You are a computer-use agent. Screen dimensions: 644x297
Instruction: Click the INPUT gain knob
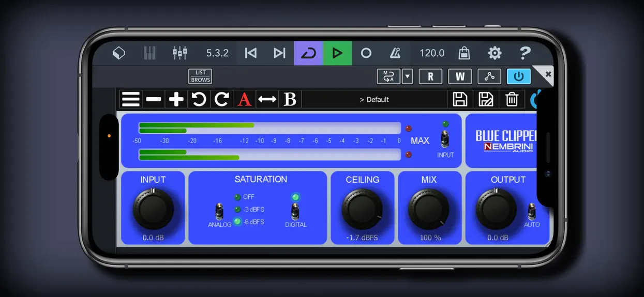coord(154,209)
